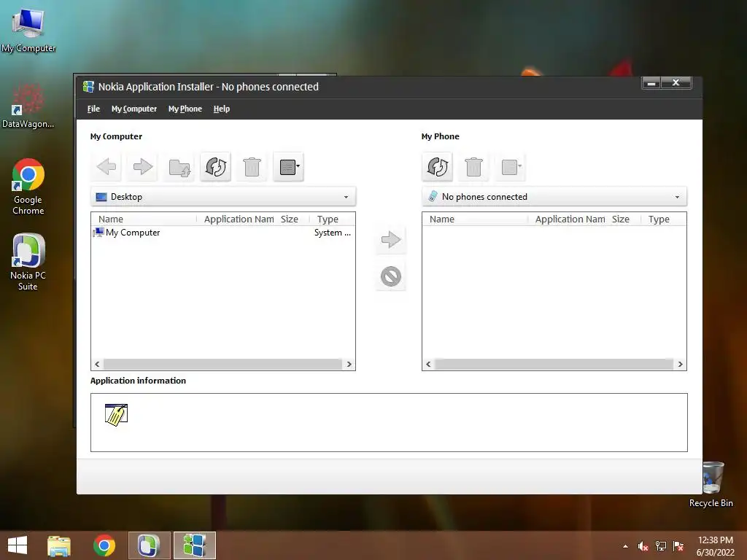Image resolution: width=747 pixels, height=560 pixels.
Task: Select DataWagon desktop shortcut
Action: 28,106
